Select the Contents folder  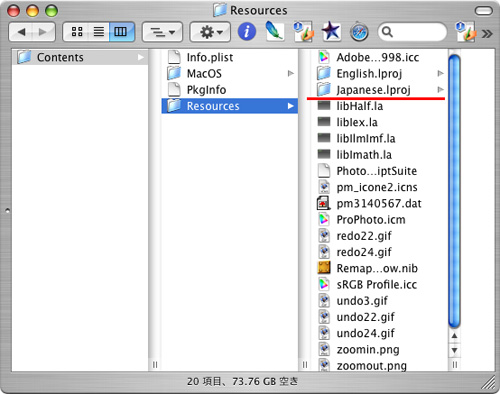point(80,57)
